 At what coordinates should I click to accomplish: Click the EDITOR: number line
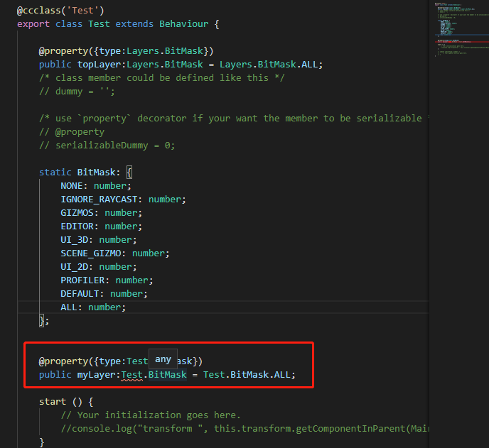click(101, 226)
